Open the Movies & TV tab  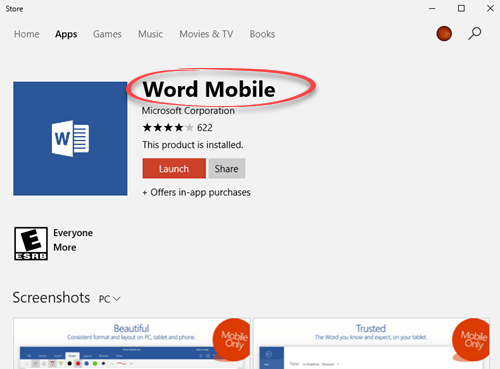click(206, 34)
